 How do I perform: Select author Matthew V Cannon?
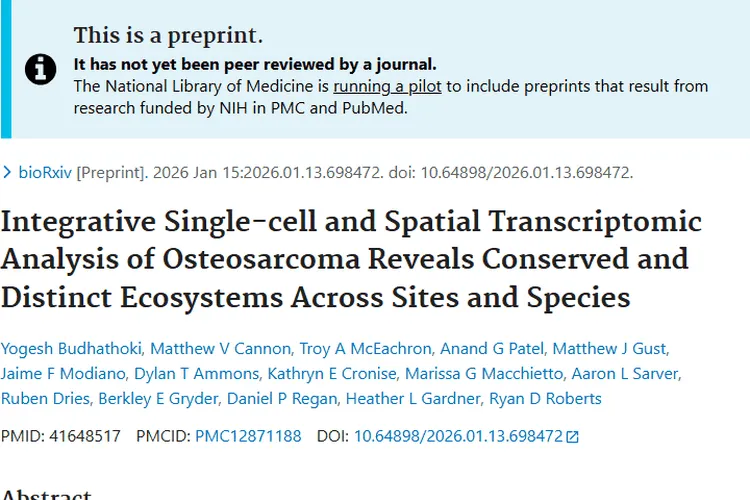(x=217, y=348)
